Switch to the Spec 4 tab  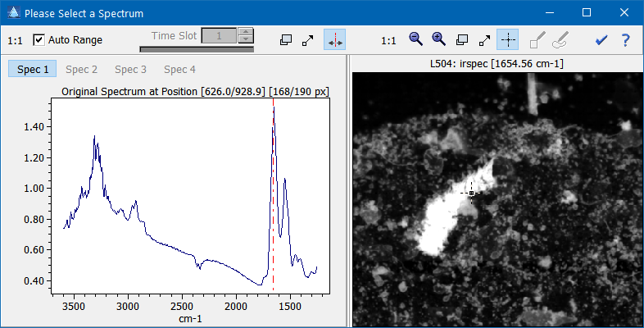180,70
